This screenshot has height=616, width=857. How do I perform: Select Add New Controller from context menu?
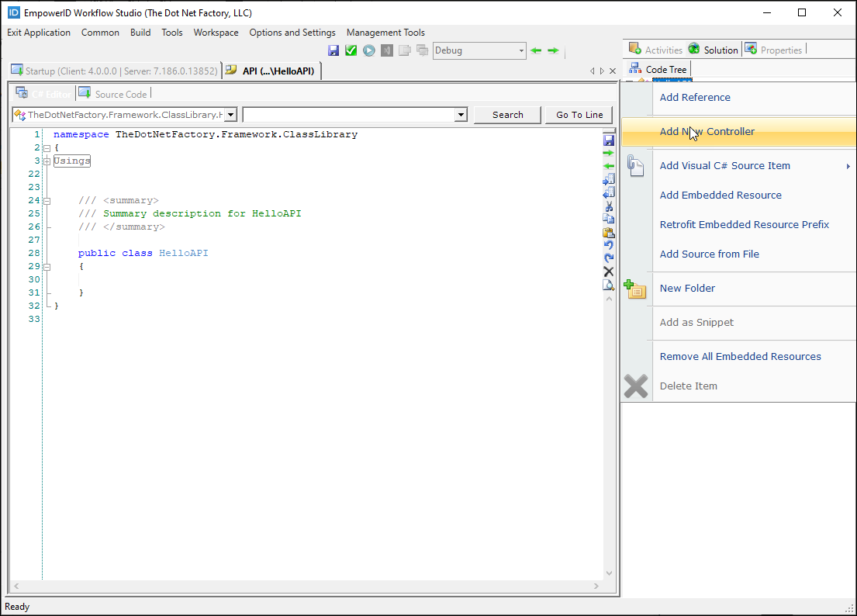pyautogui.click(x=707, y=131)
